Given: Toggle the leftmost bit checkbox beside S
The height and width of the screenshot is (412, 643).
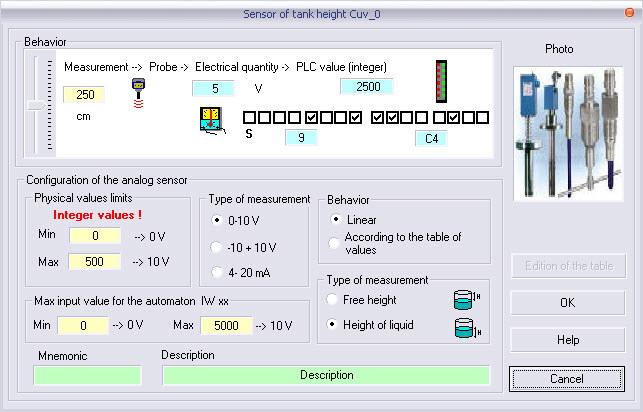Looking at the screenshot, I should click(x=250, y=118).
